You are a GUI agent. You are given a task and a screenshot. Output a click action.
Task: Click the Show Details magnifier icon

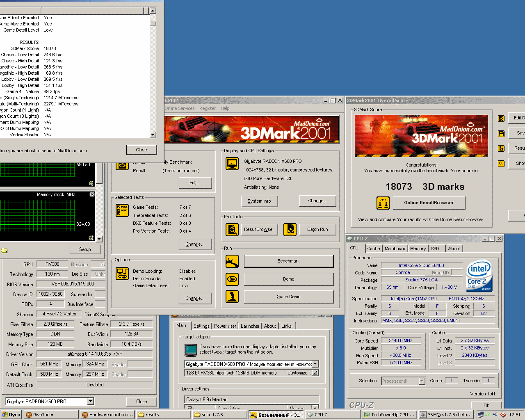pos(501,164)
